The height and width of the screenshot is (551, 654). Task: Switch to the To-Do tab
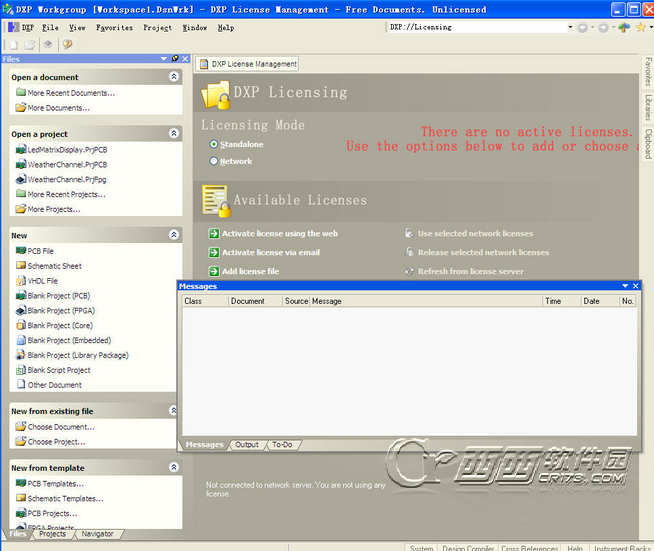(282, 445)
